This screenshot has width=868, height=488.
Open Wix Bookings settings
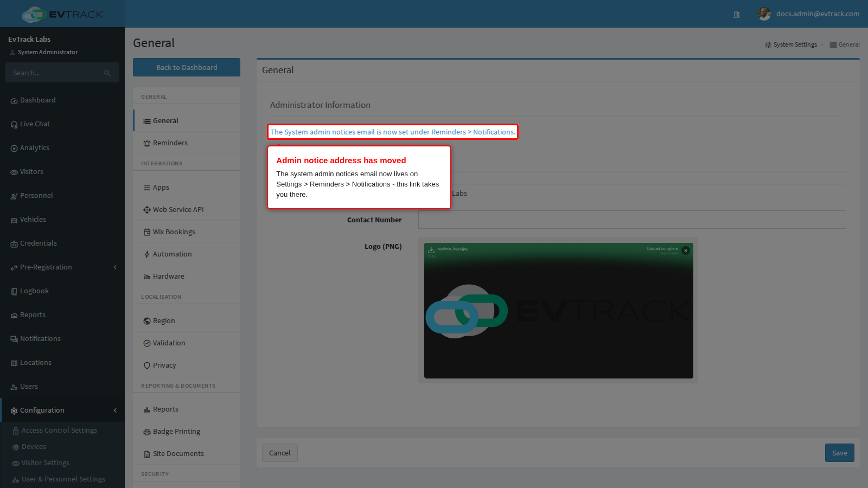(187, 232)
